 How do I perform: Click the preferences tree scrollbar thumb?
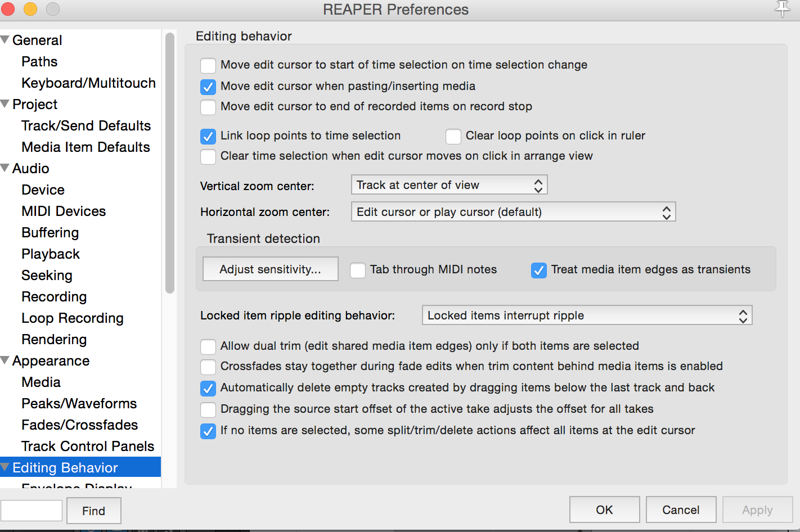coord(170,163)
